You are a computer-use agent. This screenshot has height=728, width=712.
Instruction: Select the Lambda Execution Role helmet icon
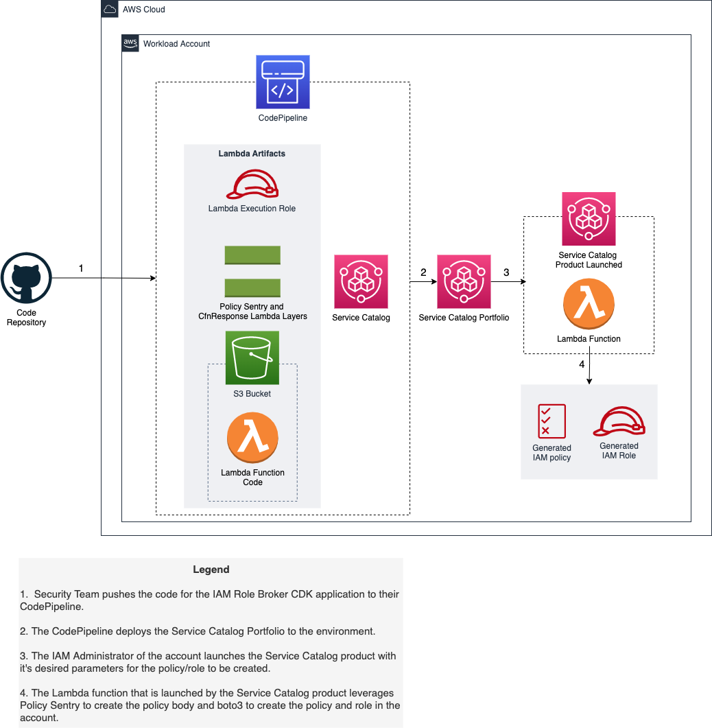pos(252,185)
